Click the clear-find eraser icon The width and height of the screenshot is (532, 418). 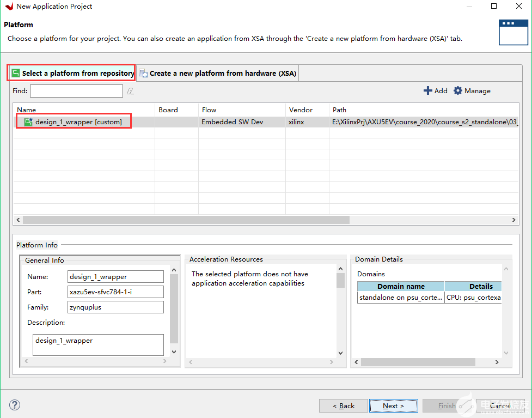tap(130, 91)
